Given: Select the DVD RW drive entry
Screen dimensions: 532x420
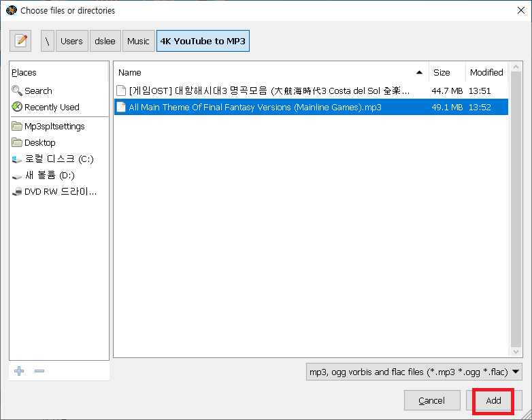Looking at the screenshot, I should (x=60, y=191).
